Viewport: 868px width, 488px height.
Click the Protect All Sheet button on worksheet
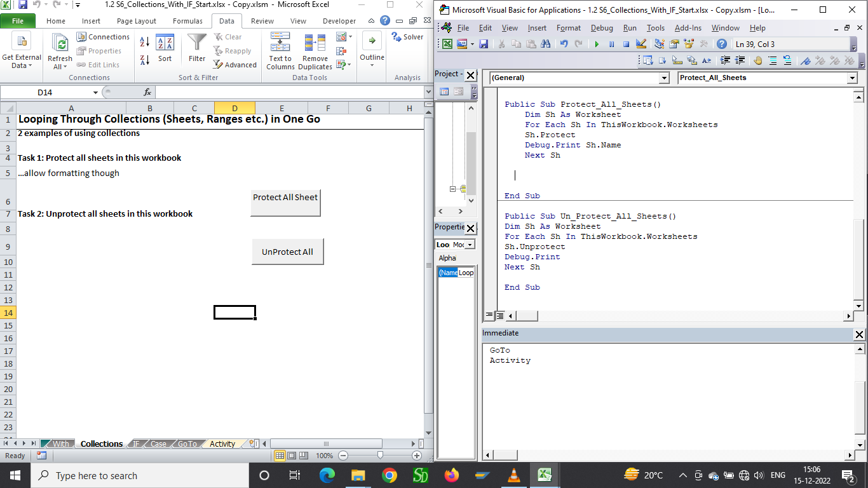pos(285,203)
